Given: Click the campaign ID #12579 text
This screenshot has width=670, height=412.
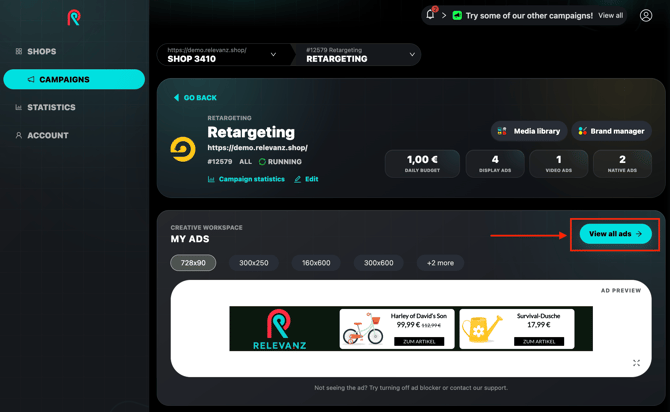Looking at the screenshot, I should 220,162.
